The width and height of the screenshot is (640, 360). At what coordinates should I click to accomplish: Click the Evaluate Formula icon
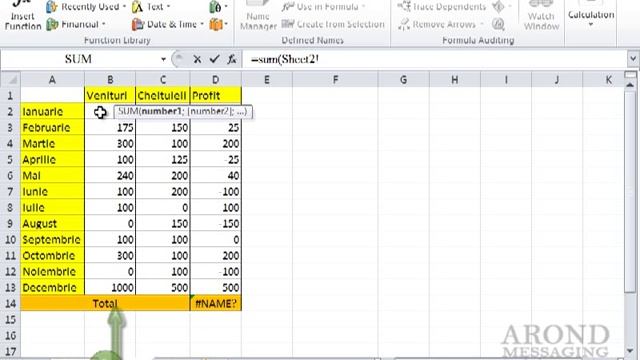(x=498, y=24)
